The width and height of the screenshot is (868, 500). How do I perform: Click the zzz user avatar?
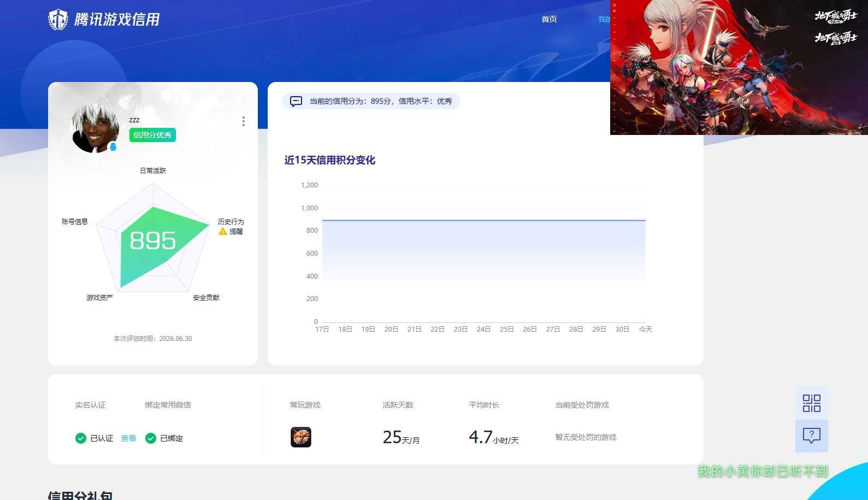coord(96,128)
